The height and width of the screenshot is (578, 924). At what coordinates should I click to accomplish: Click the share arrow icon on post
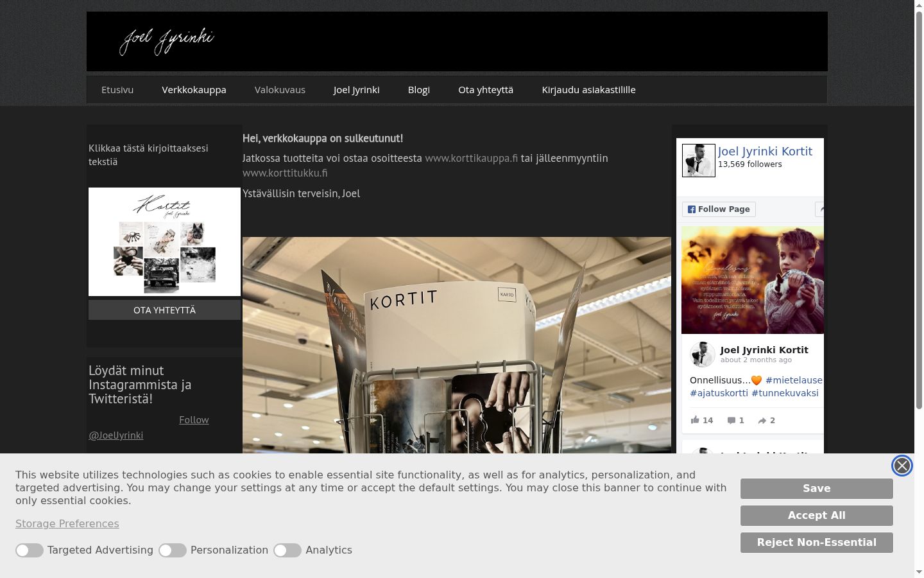[x=762, y=421]
